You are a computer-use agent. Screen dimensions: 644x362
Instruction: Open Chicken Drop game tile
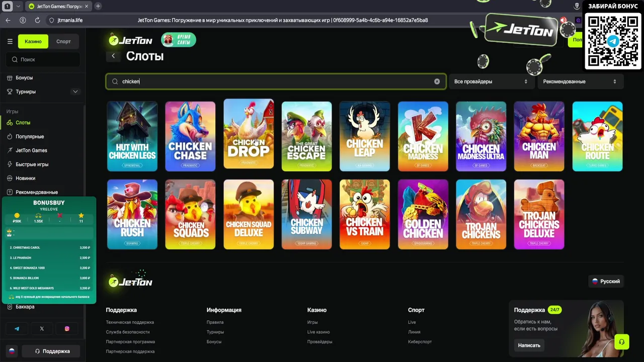[249, 134]
